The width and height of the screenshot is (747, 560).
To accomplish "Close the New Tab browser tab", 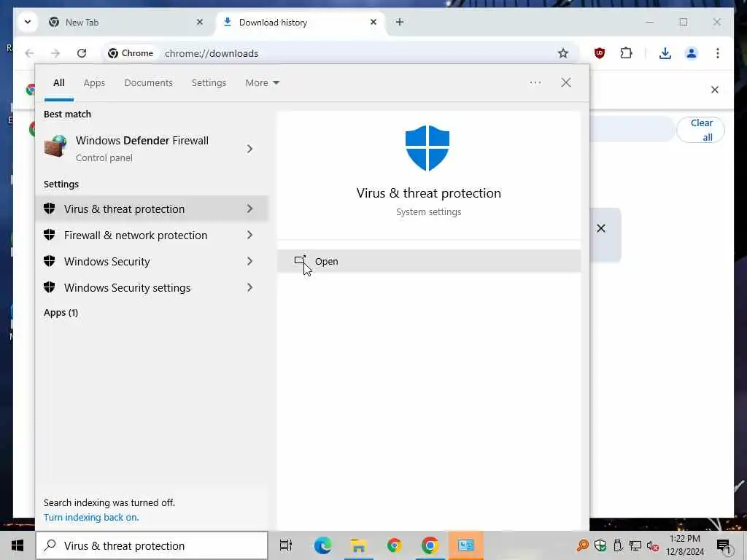I will [x=200, y=22].
